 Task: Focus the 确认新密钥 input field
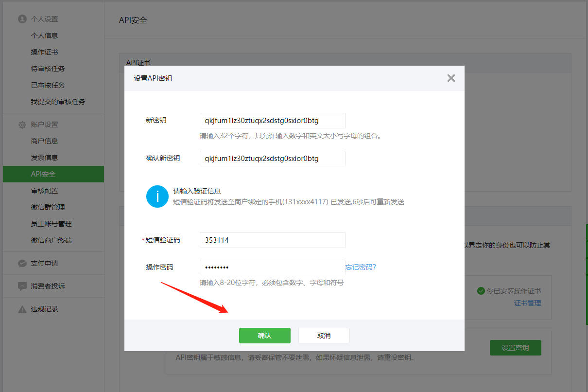click(x=272, y=159)
